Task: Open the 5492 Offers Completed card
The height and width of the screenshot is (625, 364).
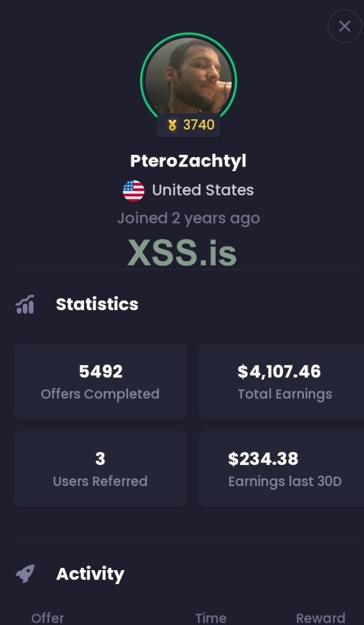Action: tap(100, 381)
